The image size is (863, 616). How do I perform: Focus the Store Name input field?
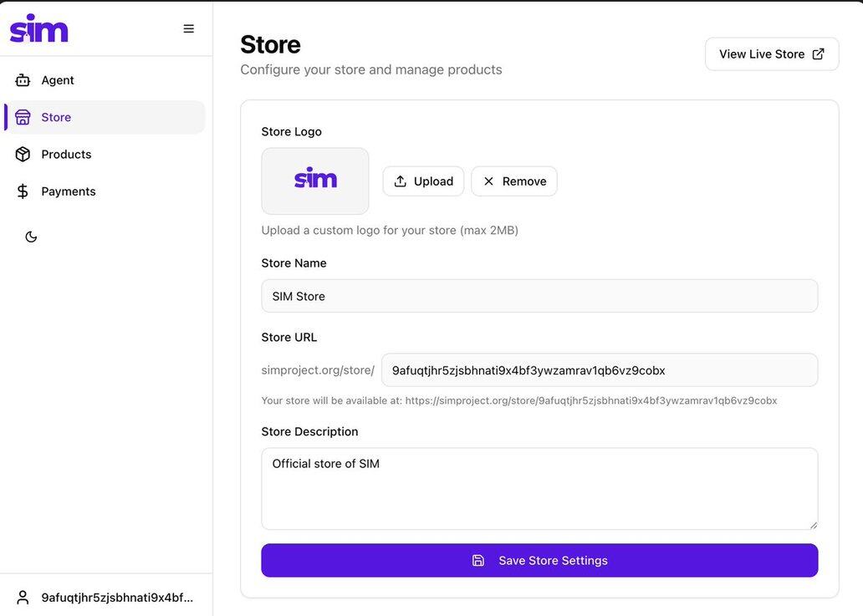tap(539, 296)
